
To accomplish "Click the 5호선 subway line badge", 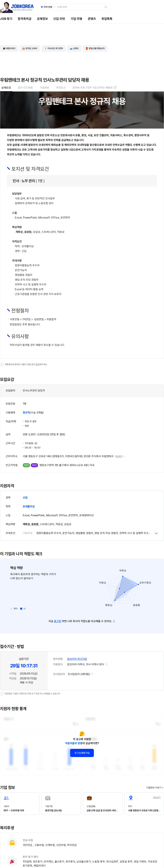I will [34, 465].
